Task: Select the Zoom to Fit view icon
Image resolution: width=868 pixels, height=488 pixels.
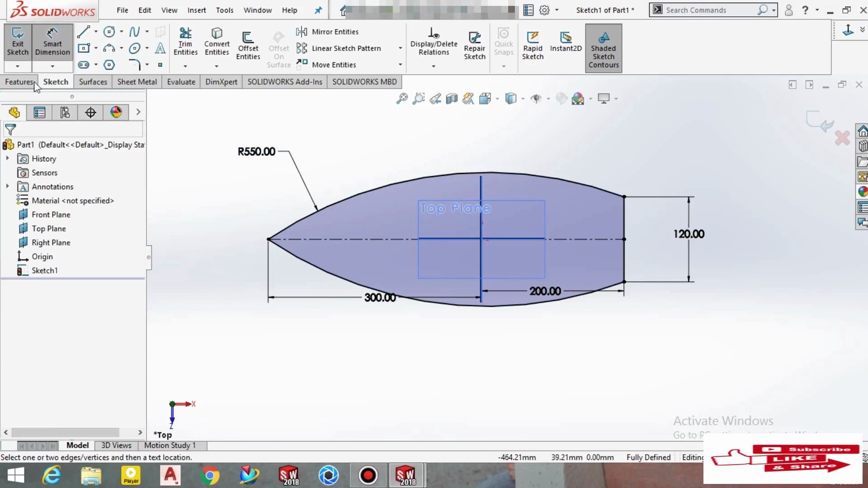Action: pyautogui.click(x=401, y=99)
